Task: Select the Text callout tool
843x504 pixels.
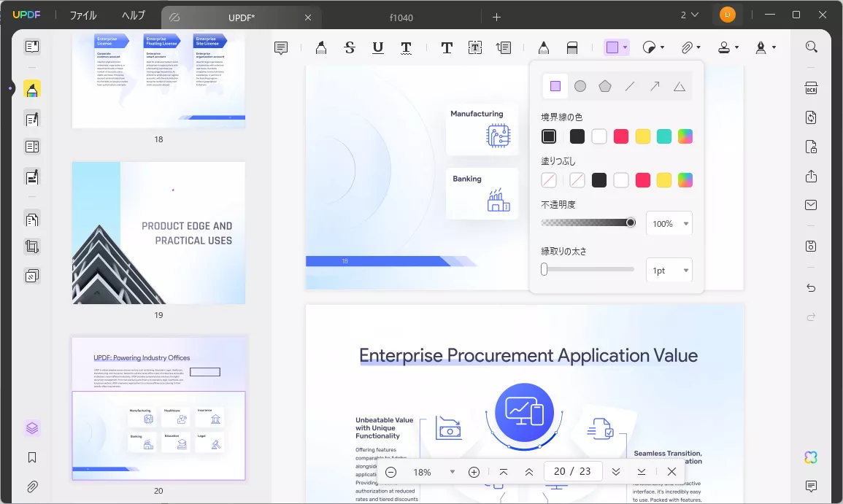Action: pyautogui.click(x=504, y=48)
